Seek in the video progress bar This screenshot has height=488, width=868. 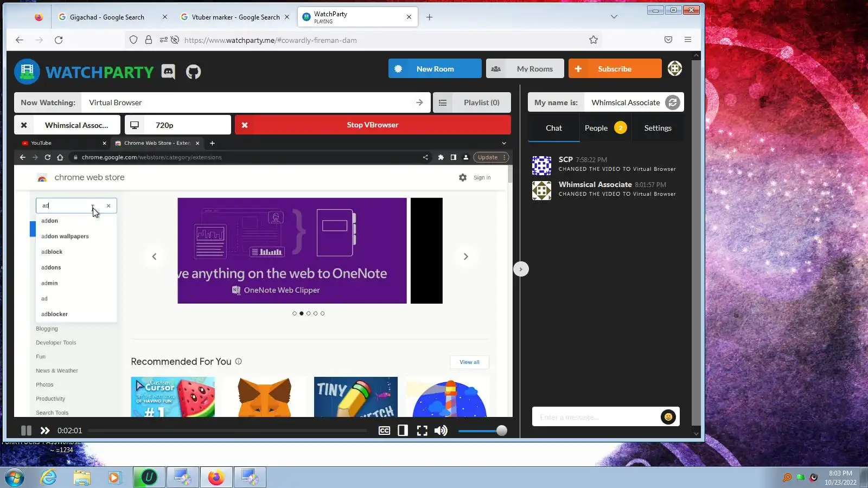click(x=228, y=431)
